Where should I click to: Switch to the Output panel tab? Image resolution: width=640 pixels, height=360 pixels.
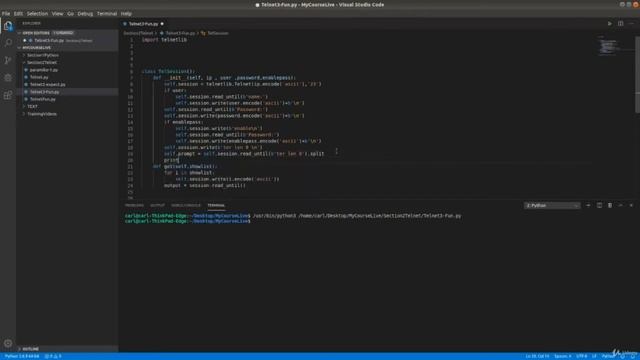[x=158, y=205]
